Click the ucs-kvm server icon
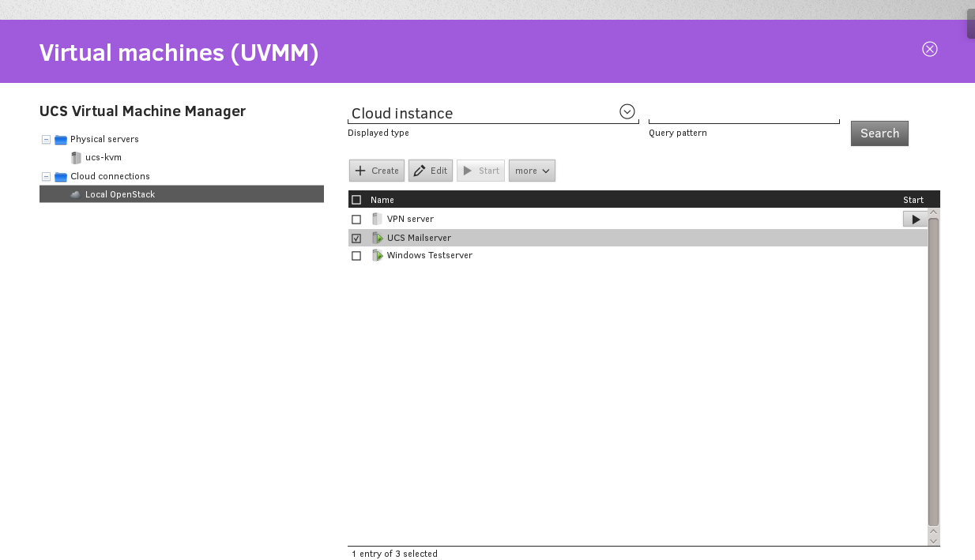This screenshot has height=560, width=975. tap(76, 158)
